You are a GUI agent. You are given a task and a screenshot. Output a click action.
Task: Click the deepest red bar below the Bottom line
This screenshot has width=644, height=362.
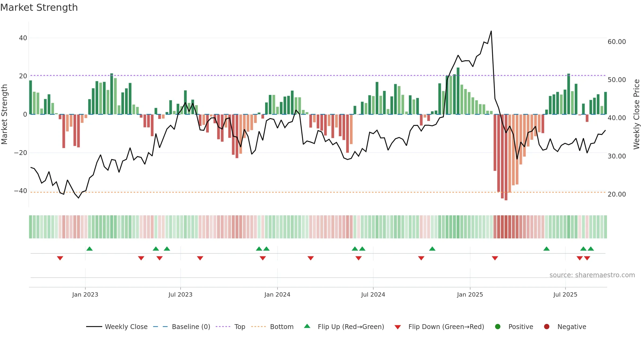click(x=506, y=157)
